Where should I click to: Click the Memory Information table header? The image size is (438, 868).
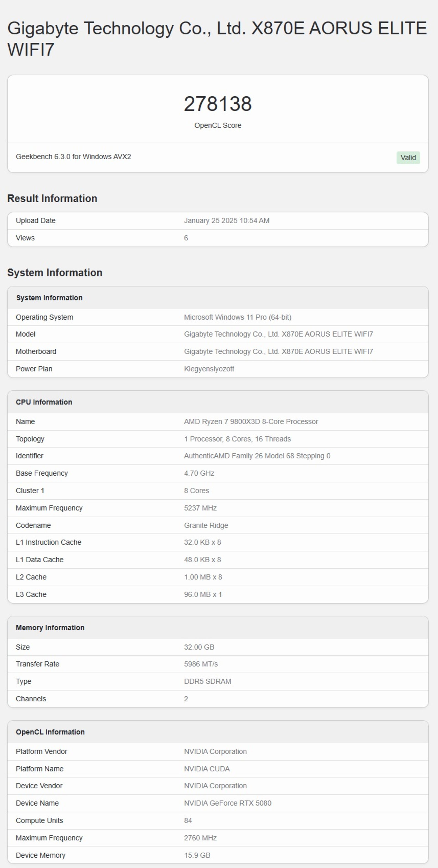(50, 628)
